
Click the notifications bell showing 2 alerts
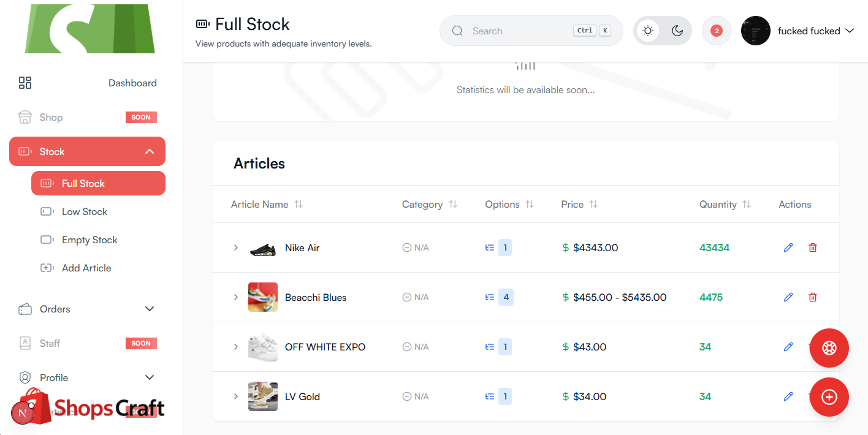click(716, 31)
